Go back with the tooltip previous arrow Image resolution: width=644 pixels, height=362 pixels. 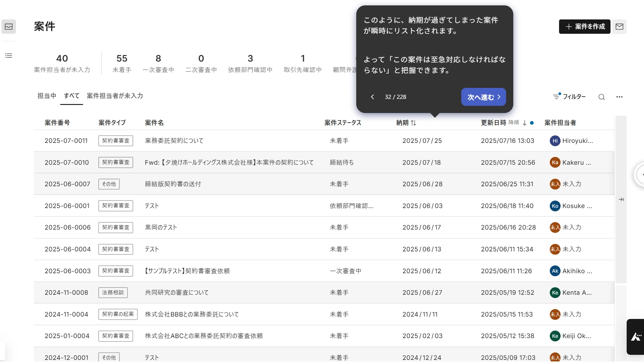pos(372,97)
